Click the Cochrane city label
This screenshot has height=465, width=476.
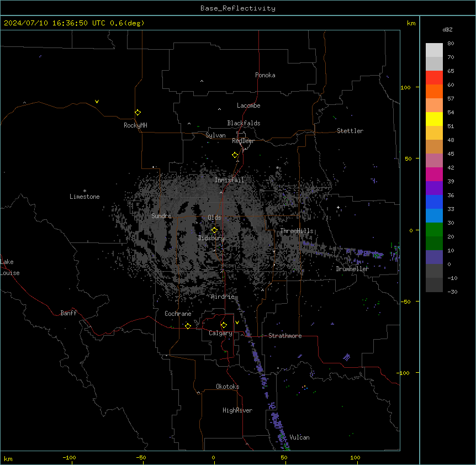(x=178, y=314)
